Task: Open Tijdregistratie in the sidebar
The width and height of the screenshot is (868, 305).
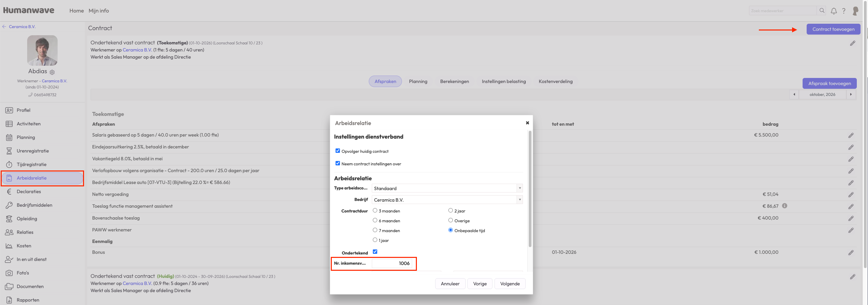Action: (32, 164)
